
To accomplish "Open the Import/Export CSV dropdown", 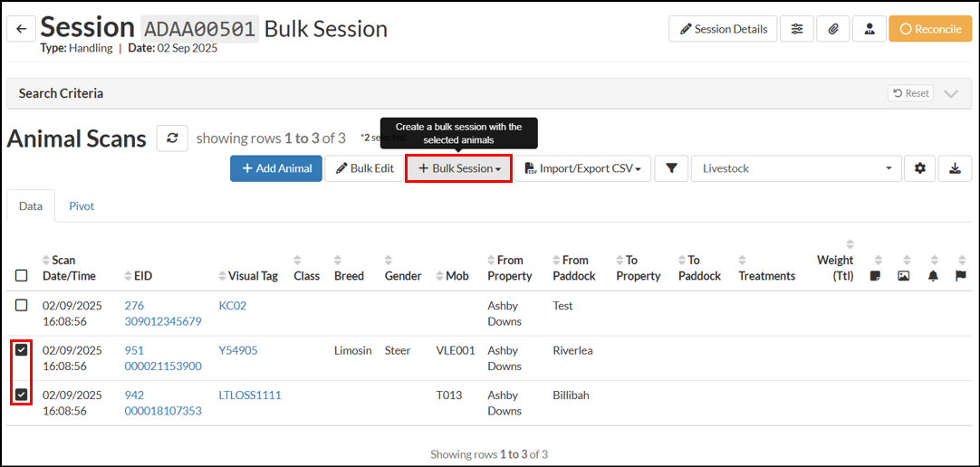I will tap(583, 168).
